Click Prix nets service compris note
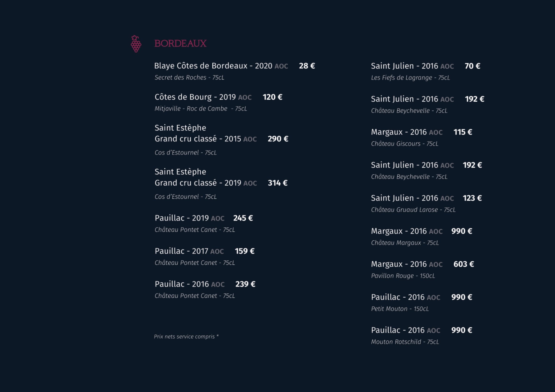Viewport: 555px width, 392px height. pos(186,336)
